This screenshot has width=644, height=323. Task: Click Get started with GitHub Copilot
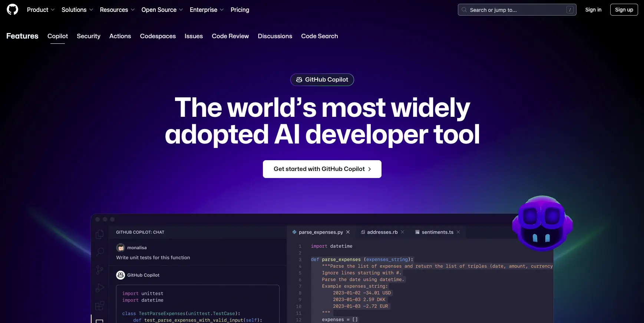click(322, 169)
